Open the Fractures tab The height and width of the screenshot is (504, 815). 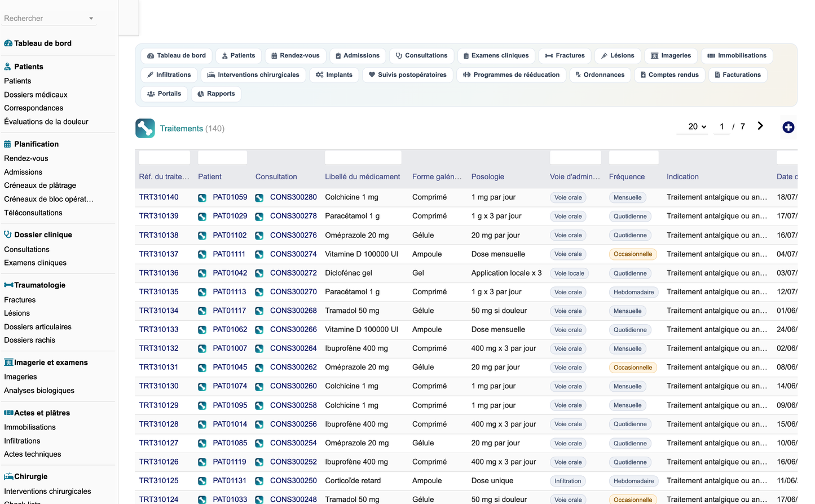click(565, 56)
